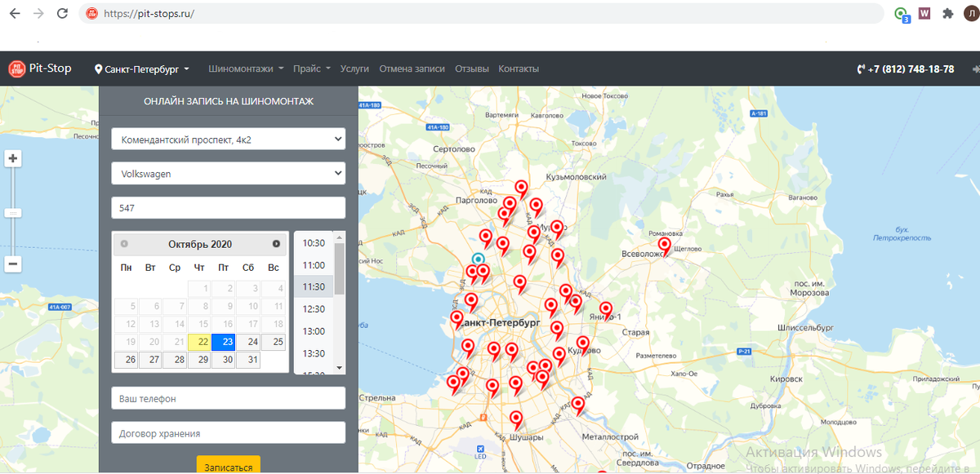Viewport: 980px width, 474px height.
Task: Go back with browser back arrow
Action: [14, 14]
